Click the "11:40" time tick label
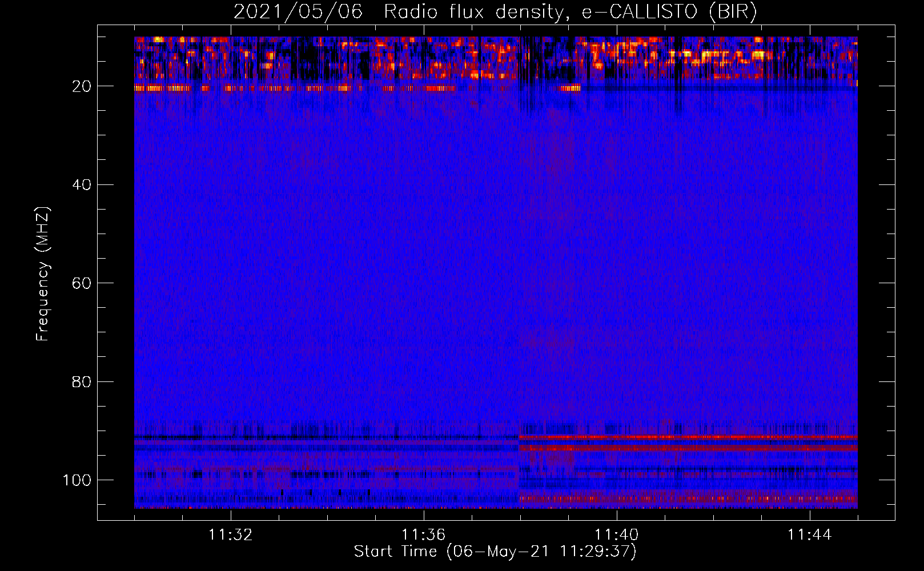 point(617,535)
